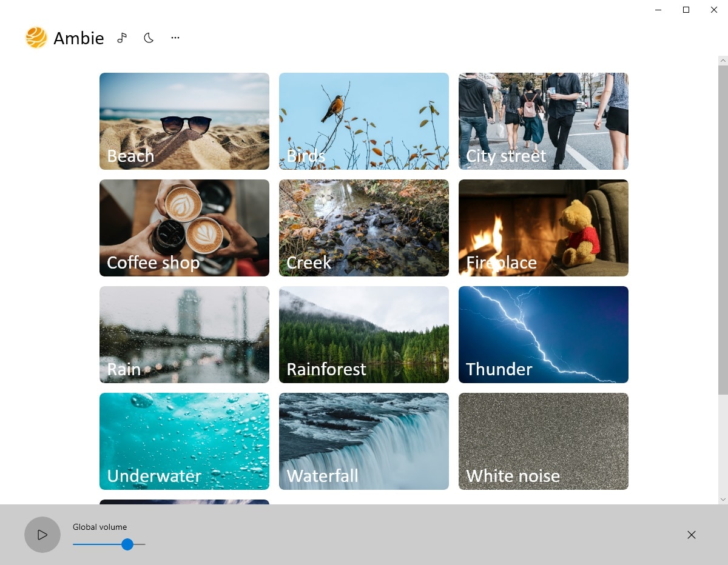Play the Underwater sound
This screenshot has width=728, height=565.
pyautogui.click(x=184, y=441)
